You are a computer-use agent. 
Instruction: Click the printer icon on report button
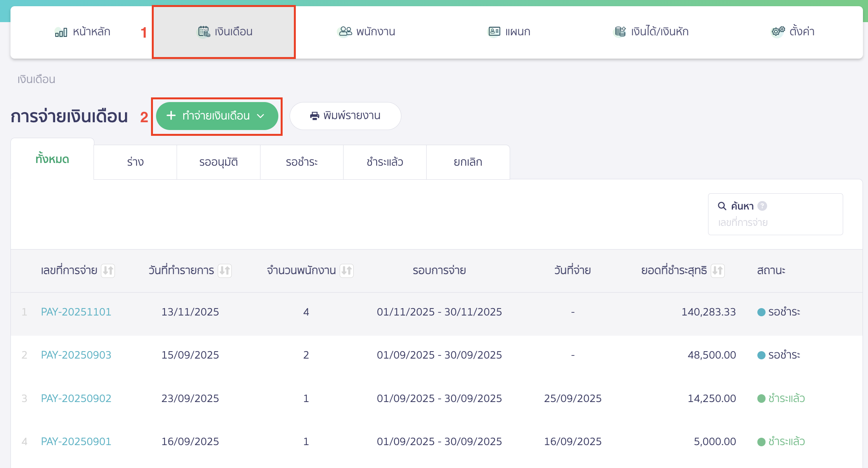[314, 116]
